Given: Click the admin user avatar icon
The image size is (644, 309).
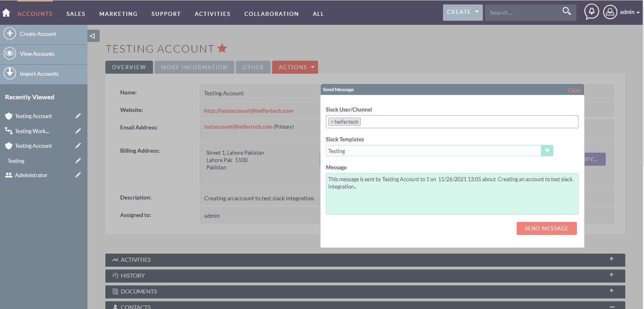Looking at the screenshot, I should (x=610, y=12).
